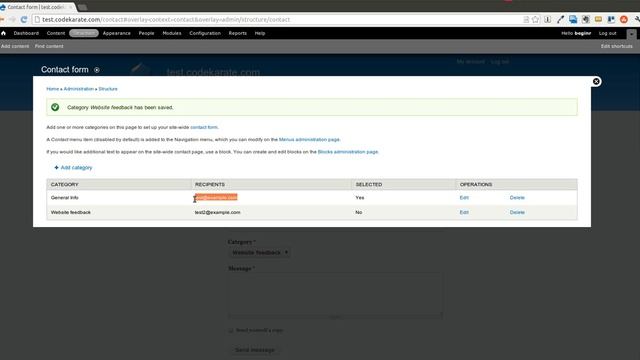The image size is (640, 360).
Task: Open Category dropdown in background contact form
Action: point(259,253)
